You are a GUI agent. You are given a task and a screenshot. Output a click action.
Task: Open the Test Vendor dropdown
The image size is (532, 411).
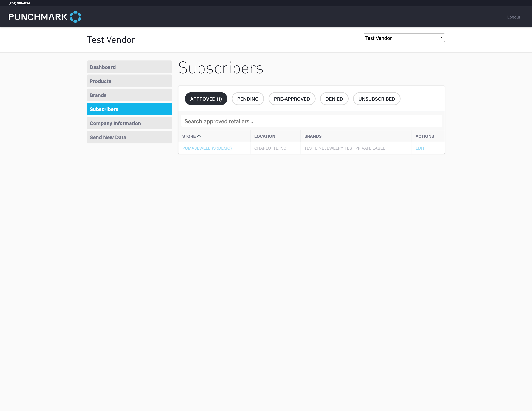tap(404, 38)
